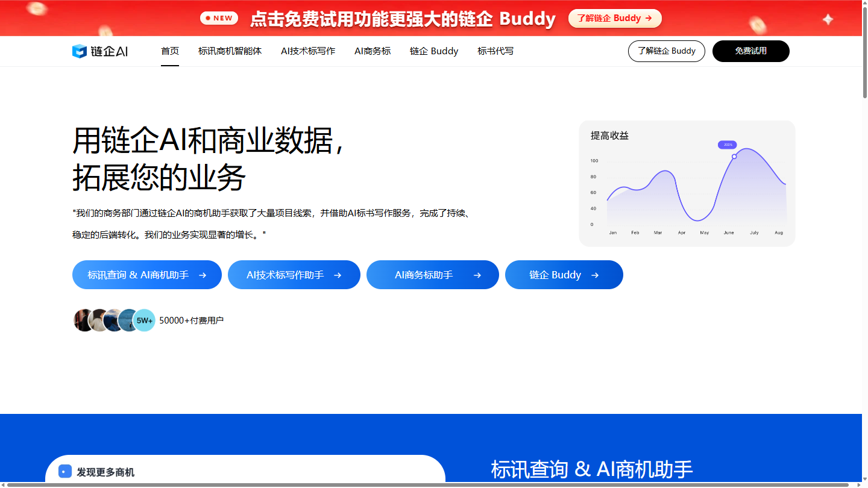Open the AI商务标 nav item
The width and height of the screenshot is (868, 488).
(373, 51)
